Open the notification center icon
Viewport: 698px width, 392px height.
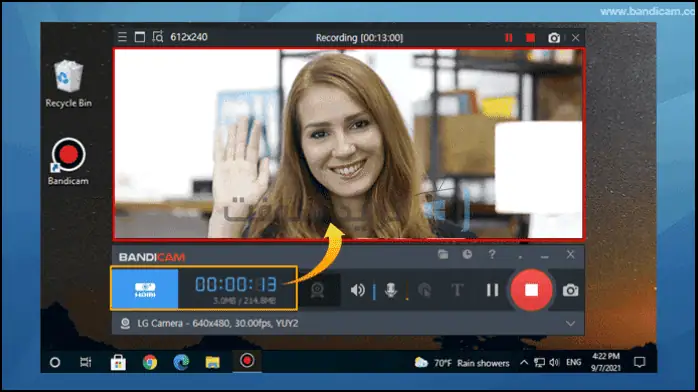[640, 363]
